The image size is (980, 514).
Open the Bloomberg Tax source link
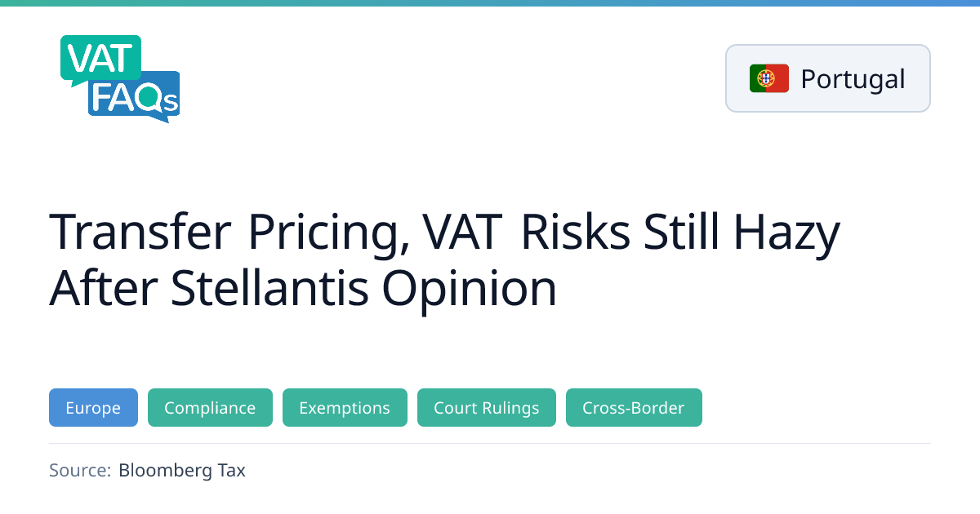pyautogui.click(x=181, y=470)
